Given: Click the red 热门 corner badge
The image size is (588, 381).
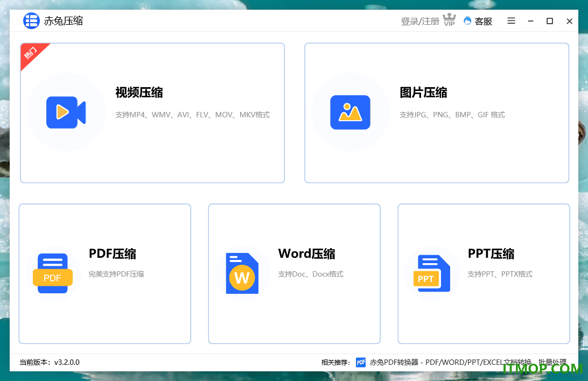Looking at the screenshot, I should 31,54.
